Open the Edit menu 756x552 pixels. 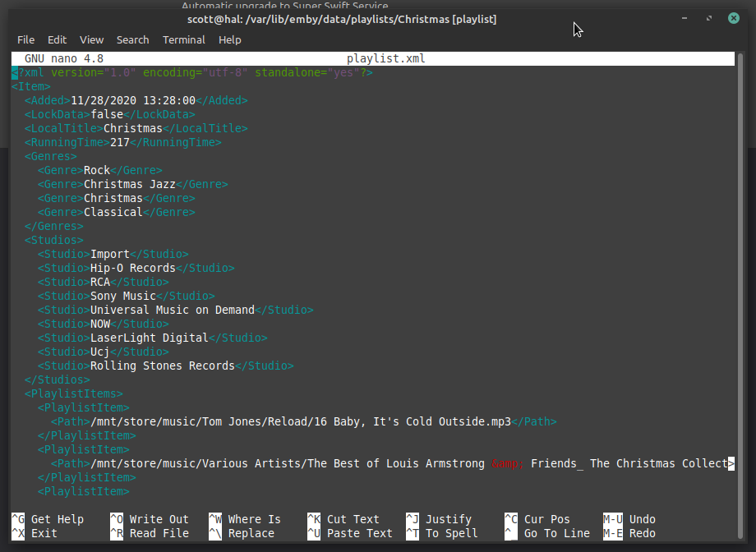pyautogui.click(x=57, y=39)
